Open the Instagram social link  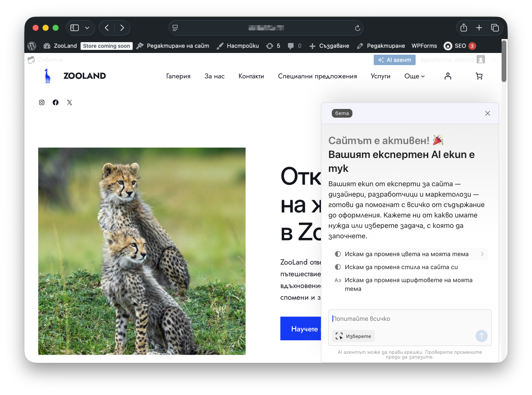click(x=42, y=102)
